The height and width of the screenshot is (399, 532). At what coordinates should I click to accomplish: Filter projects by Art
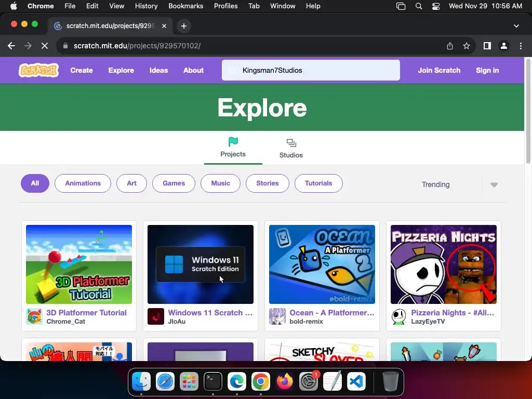tap(131, 183)
